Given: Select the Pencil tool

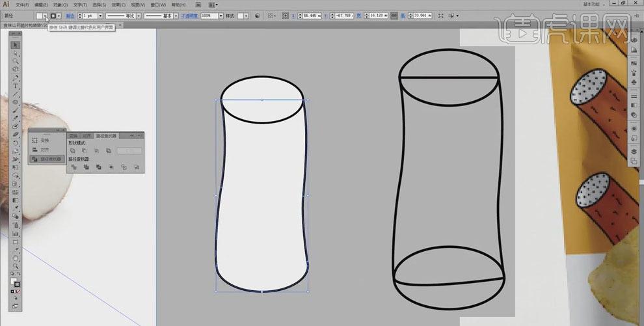Looking at the screenshot, I should 16,118.
